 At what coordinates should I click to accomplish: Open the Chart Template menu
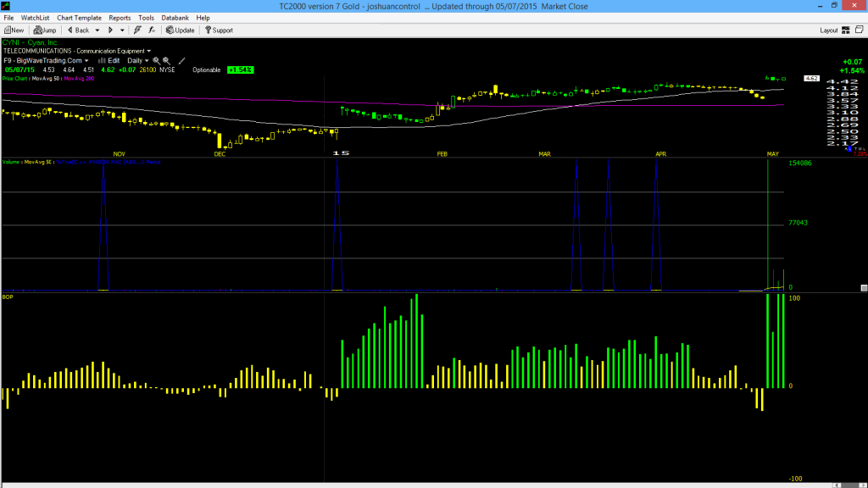[79, 18]
